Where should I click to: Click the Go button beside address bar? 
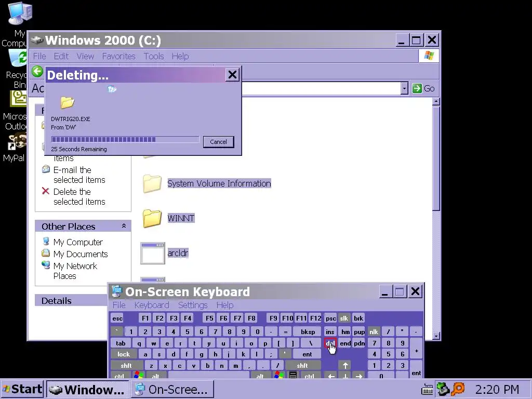423,88
